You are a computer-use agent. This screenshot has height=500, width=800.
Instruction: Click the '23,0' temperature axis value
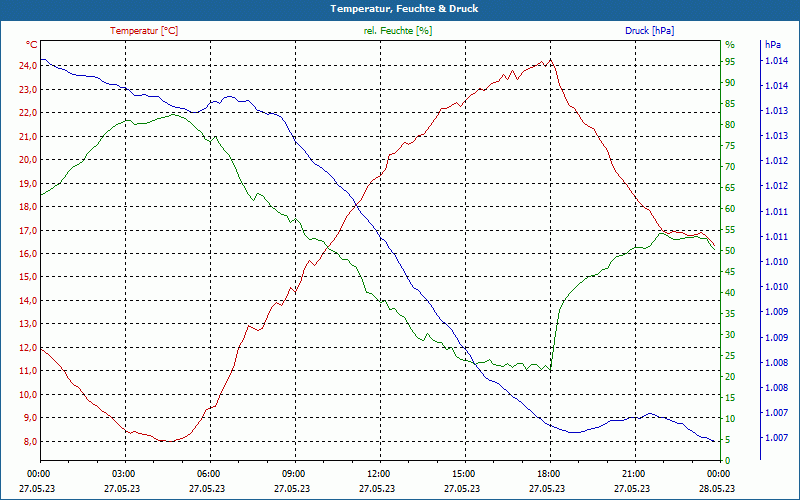28,89
